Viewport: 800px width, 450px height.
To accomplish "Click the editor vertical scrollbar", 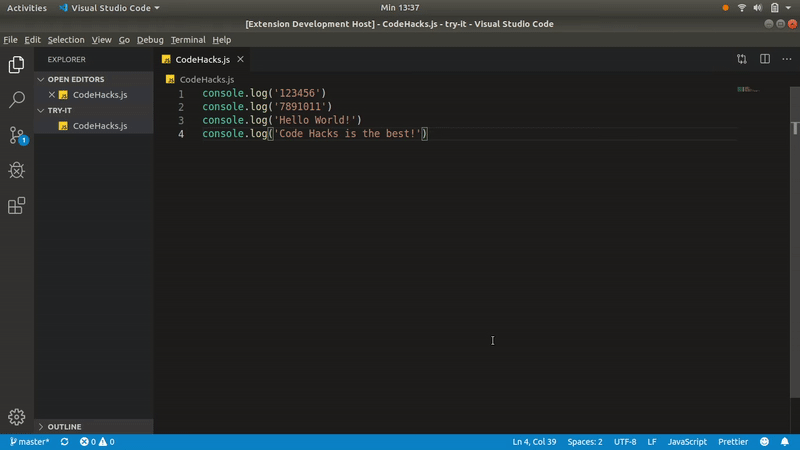I will (x=794, y=242).
